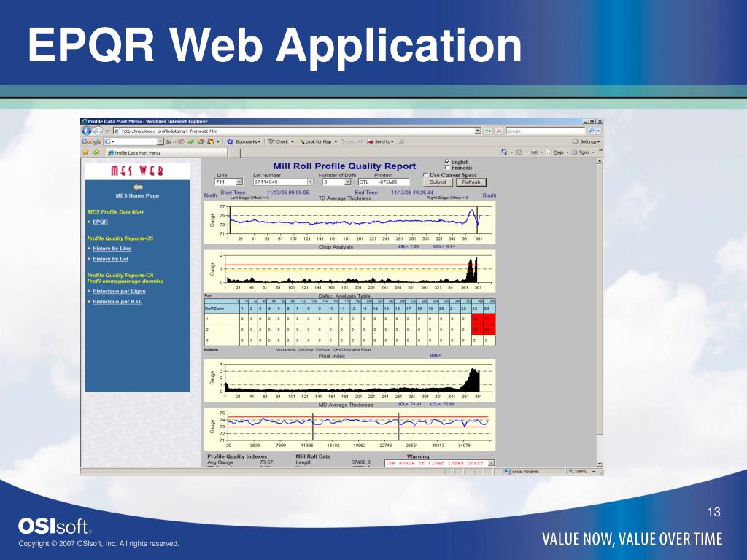Open the Google toolbar search box dropdown
Image resolution: width=747 pixels, height=560 pixels.
pos(160,141)
